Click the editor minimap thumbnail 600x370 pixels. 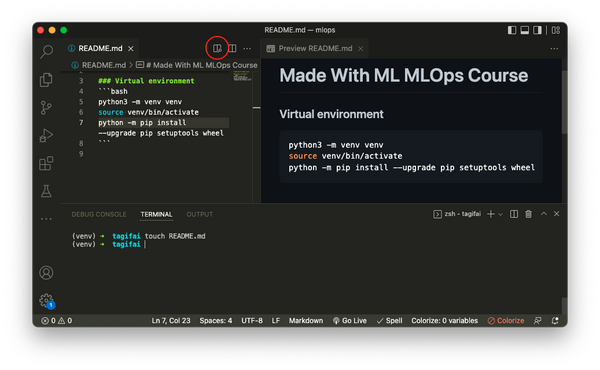coord(242,76)
